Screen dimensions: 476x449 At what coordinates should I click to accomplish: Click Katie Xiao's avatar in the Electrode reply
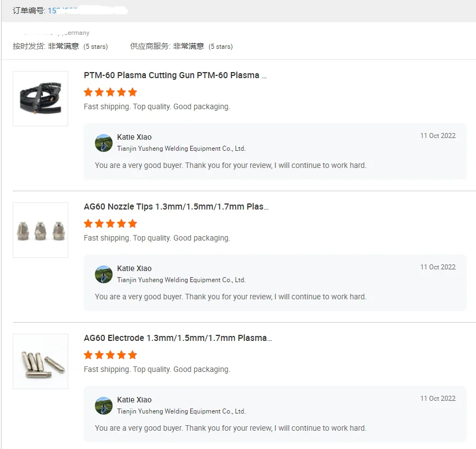[104, 406]
